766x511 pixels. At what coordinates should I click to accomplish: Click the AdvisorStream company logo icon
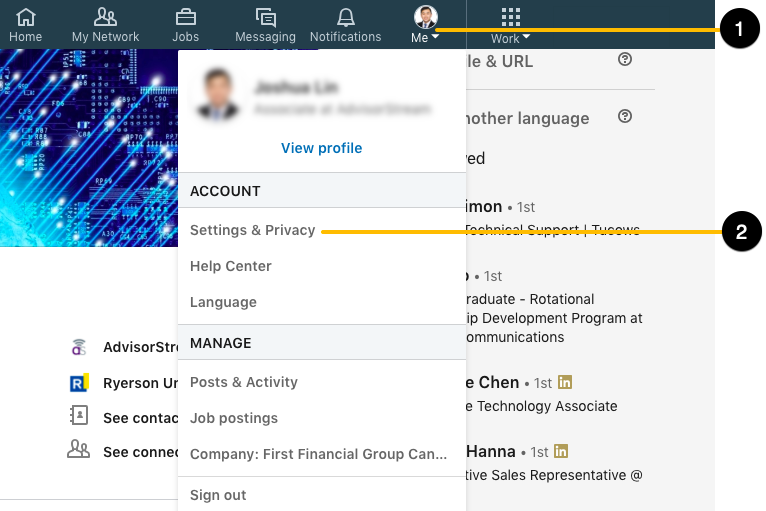tap(79, 347)
